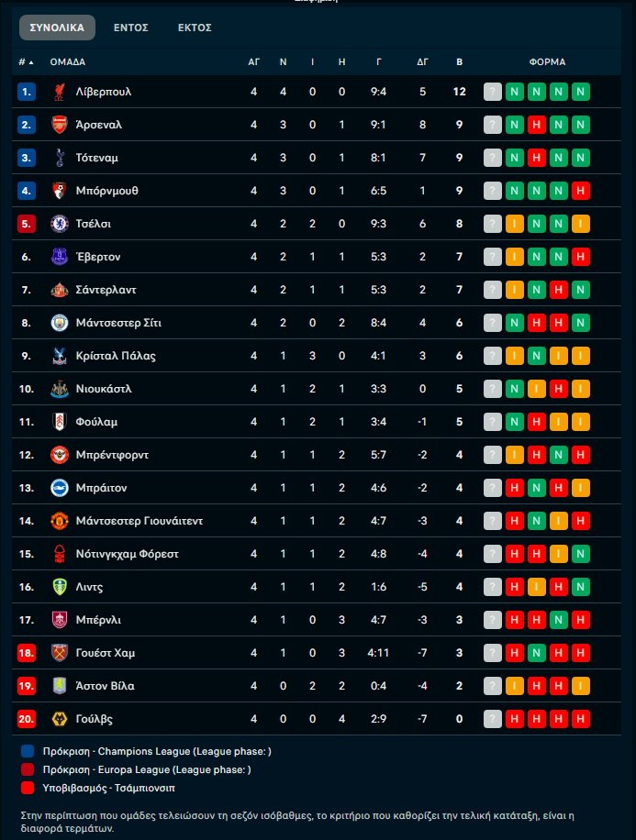Click the Tottenham club crest icon
Screen dimensions: 636x840
(59, 158)
